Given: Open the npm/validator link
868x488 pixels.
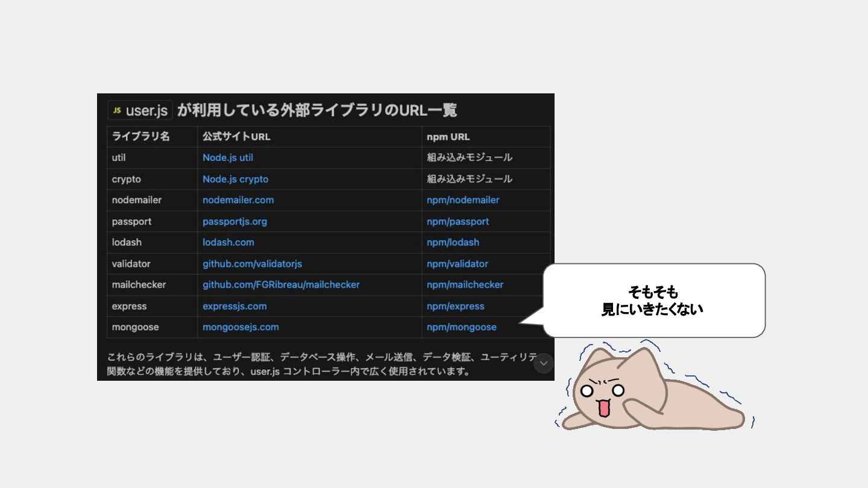Looking at the screenshot, I should click(458, 264).
